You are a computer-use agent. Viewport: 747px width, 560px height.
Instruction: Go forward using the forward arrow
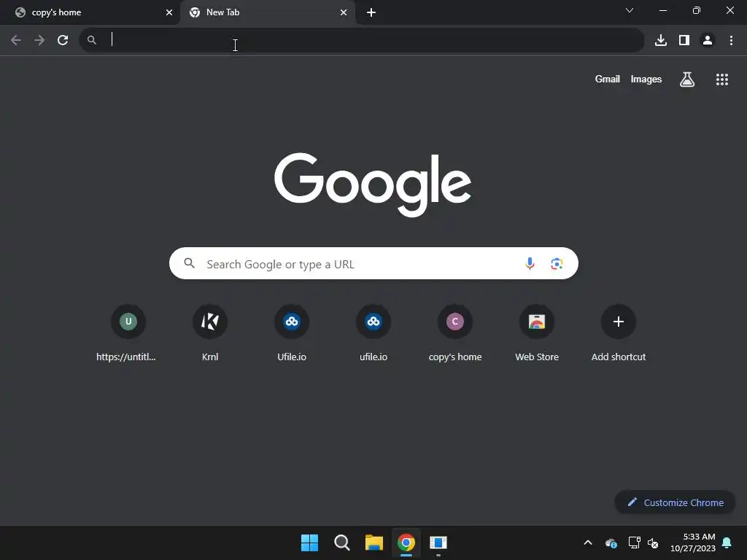coord(39,40)
